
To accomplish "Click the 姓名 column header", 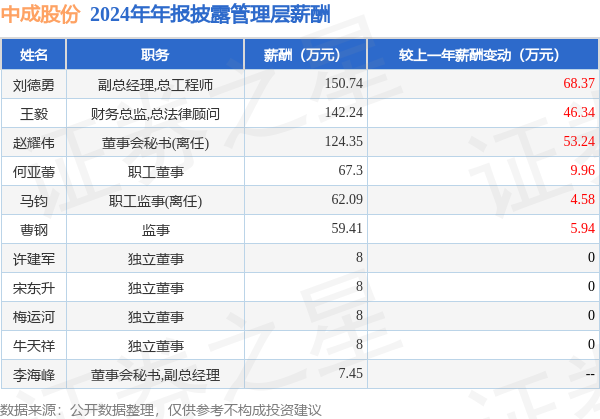I will (x=34, y=55).
